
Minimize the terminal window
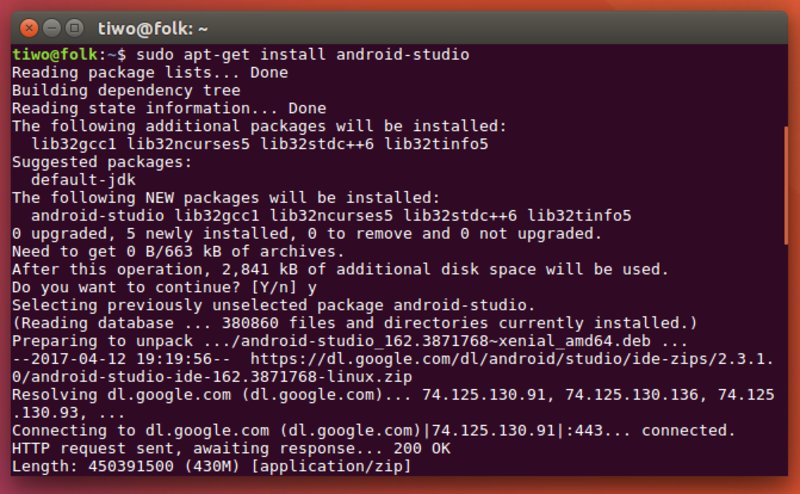52,28
